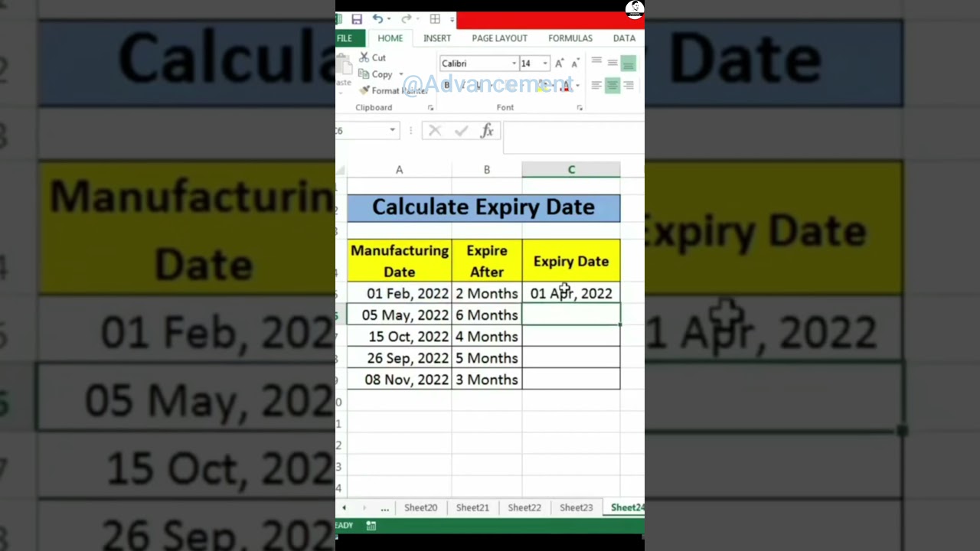Screen dimensions: 980x551
Task: Toggle middle vertical alignment
Action: click(612, 64)
